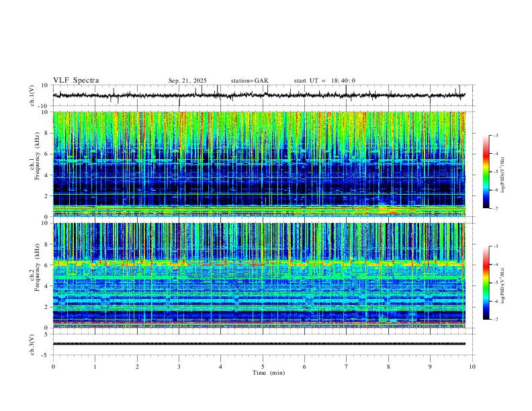Click the lower PSD color scale bar
This screenshot has width=532, height=411.
tap(486, 283)
